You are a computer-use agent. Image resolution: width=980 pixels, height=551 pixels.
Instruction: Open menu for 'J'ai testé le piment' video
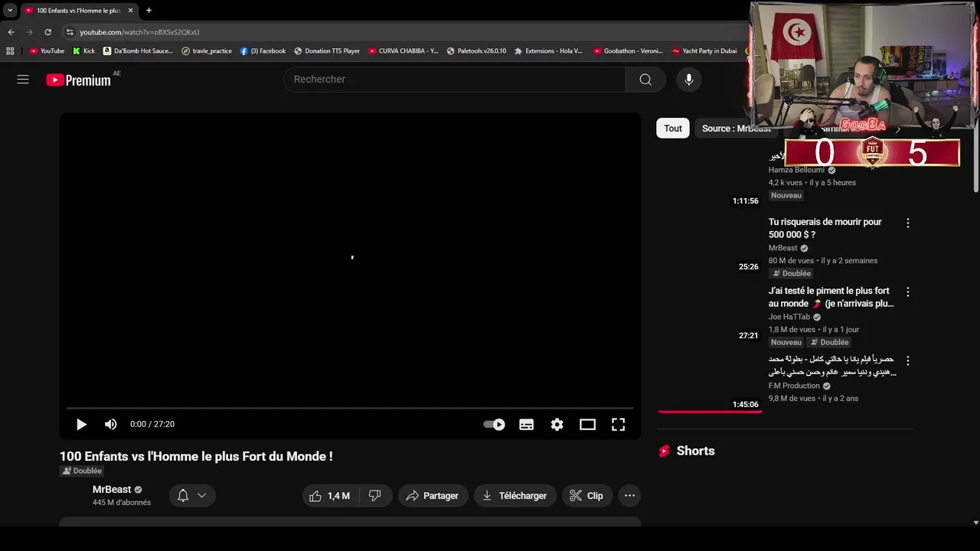point(908,292)
